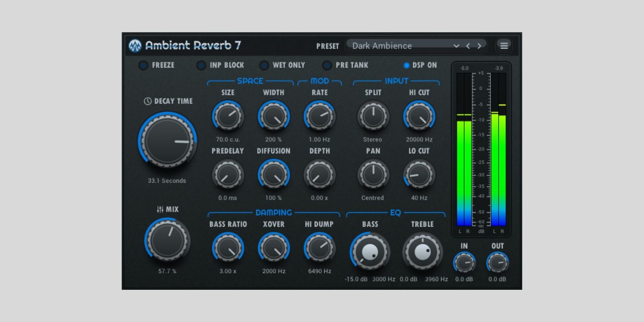This screenshot has width=644, height=322.
Task: Enable the FREEZE toggle
Action: click(144, 65)
